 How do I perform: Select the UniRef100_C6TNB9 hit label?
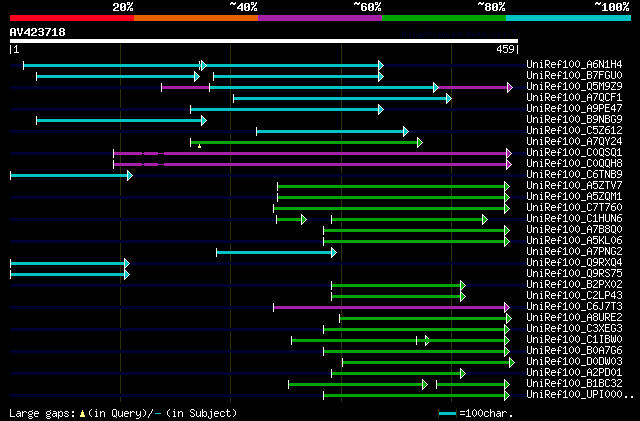pyautogui.click(x=574, y=175)
